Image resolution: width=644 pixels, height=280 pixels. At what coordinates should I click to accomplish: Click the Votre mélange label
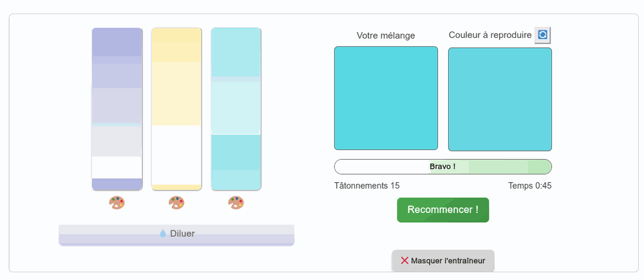386,35
